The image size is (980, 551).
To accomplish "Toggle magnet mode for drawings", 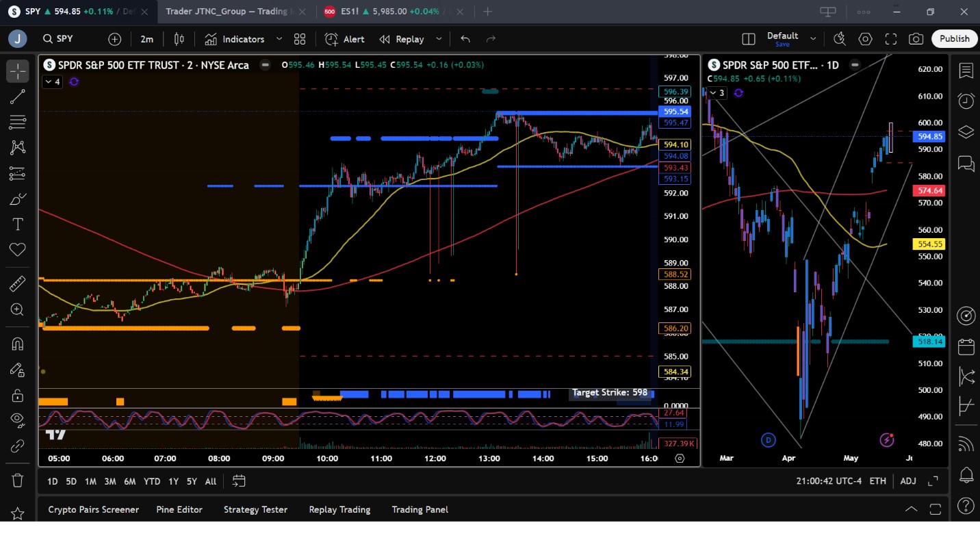I will pos(18,344).
